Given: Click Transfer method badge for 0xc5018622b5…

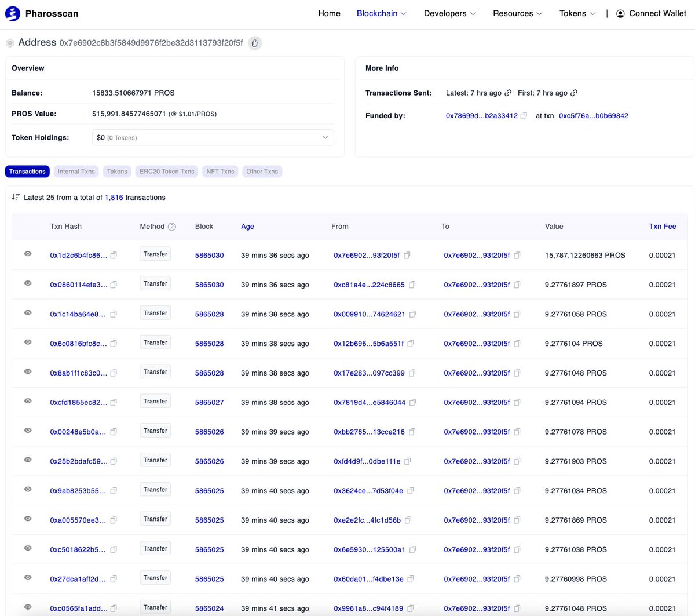Looking at the screenshot, I should (x=155, y=549).
